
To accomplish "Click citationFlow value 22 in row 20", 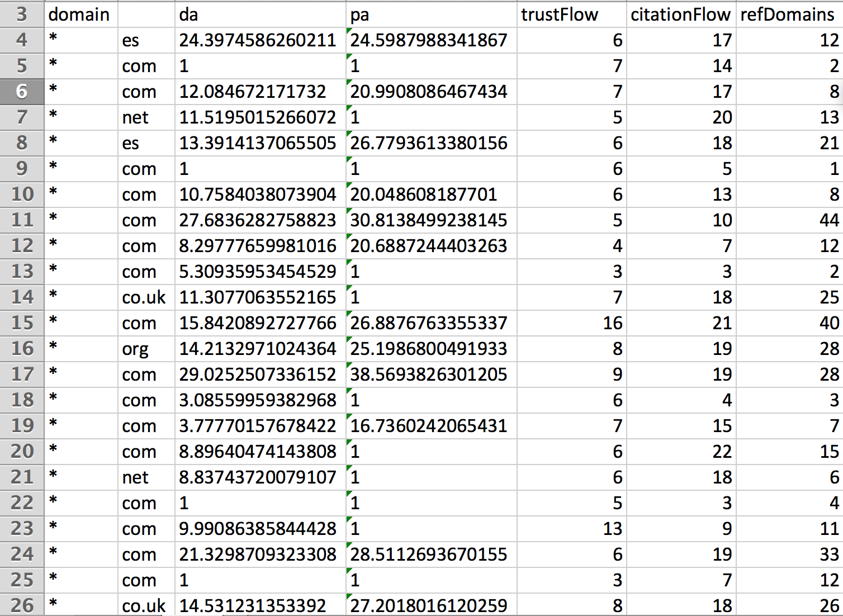I will pyautogui.click(x=680, y=452).
